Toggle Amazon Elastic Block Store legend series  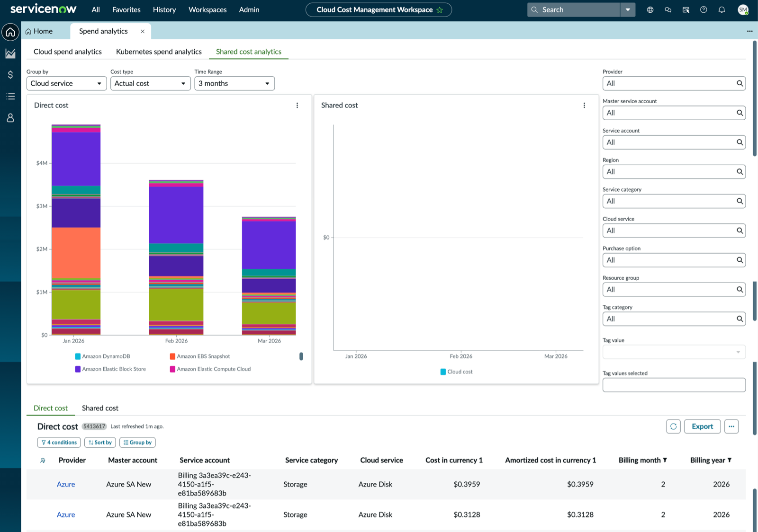tap(110, 369)
